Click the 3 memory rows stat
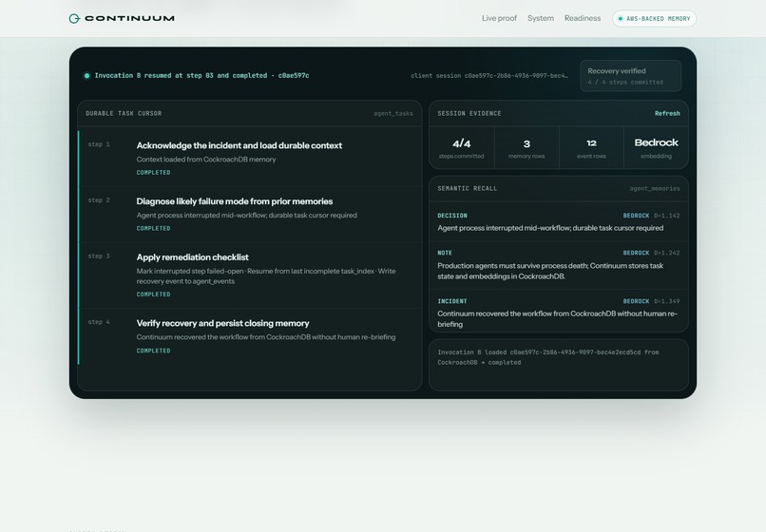766x532 pixels. click(x=527, y=148)
